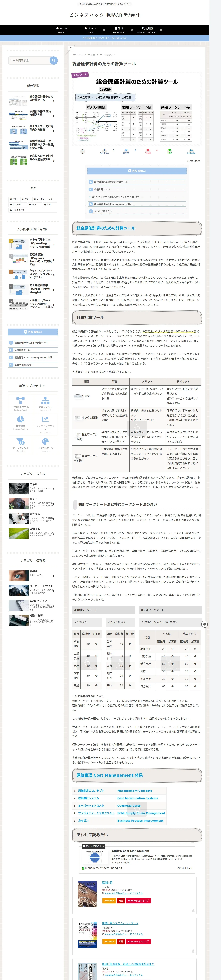Share article on Hatena Bookmark
This screenshot has width=221, height=980.
126,151
